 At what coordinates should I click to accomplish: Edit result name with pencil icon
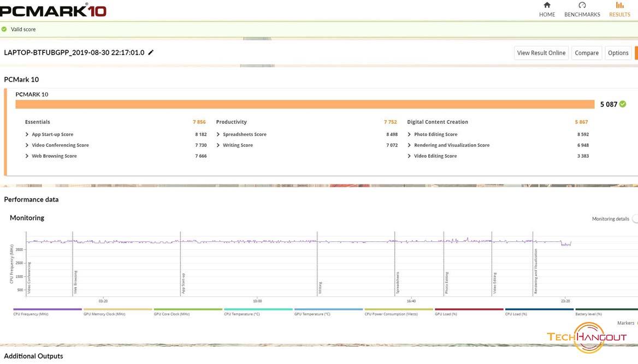pyautogui.click(x=151, y=52)
